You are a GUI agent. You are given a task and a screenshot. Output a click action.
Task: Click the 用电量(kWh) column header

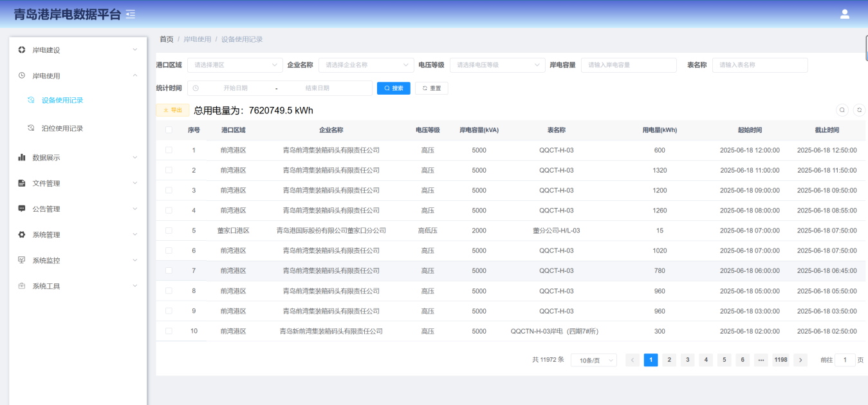(660, 130)
